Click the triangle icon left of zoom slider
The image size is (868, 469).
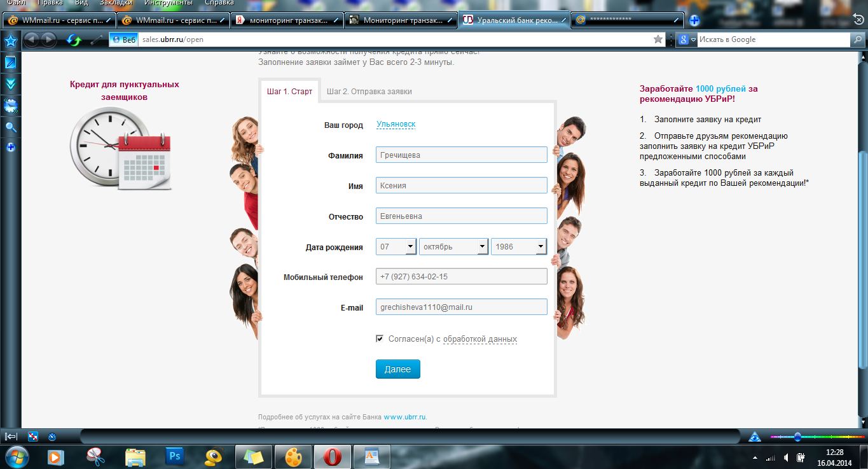pyautogui.click(x=755, y=437)
